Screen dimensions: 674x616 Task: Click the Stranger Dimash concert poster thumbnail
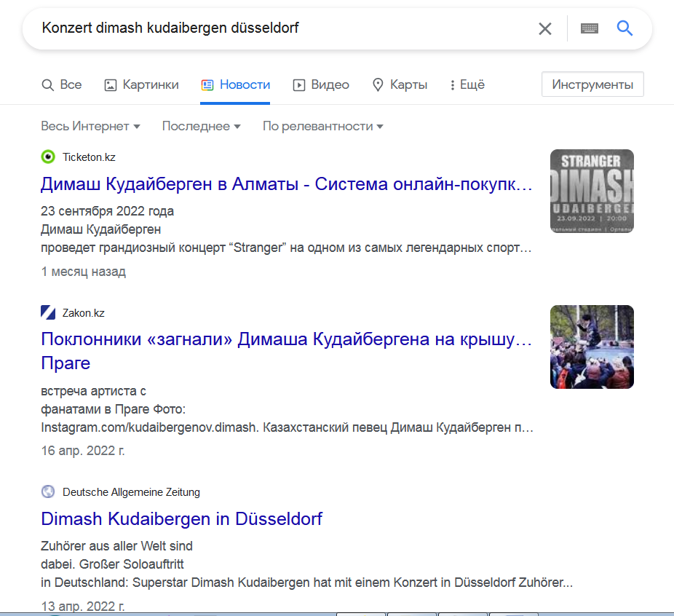click(x=592, y=191)
